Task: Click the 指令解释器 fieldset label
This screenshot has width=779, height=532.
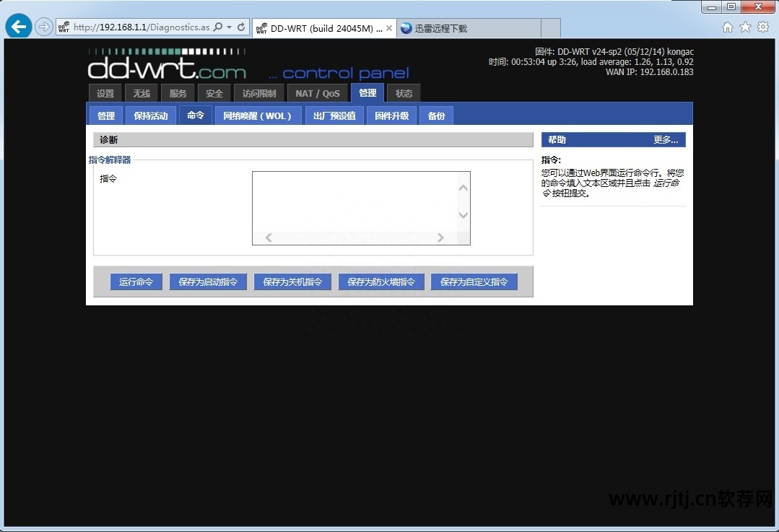Action: click(x=109, y=160)
